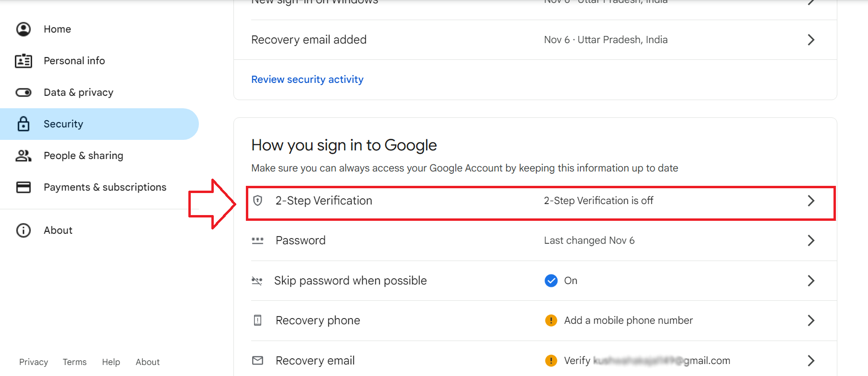Click the 2-Step Verification shield icon
The height and width of the screenshot is (376, 868).
258,201
